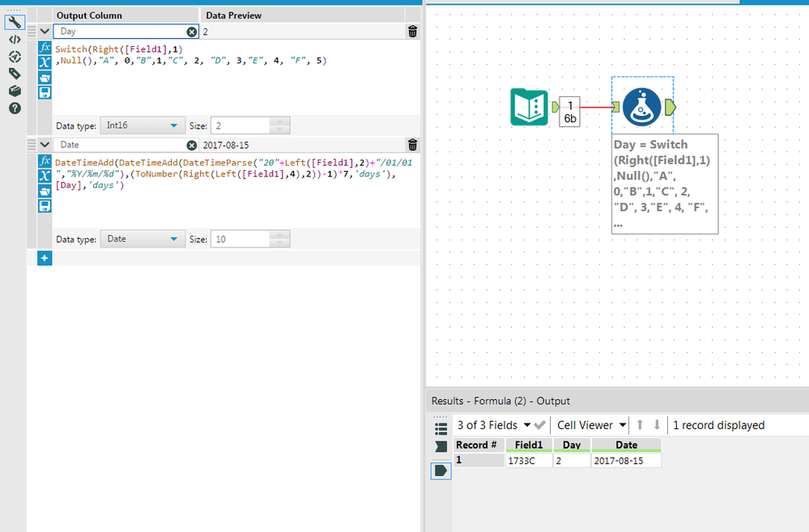Click the Formula tool output anchor
Image resolution: width=809 pixels, height=532 pixels.
pos(671,108)
